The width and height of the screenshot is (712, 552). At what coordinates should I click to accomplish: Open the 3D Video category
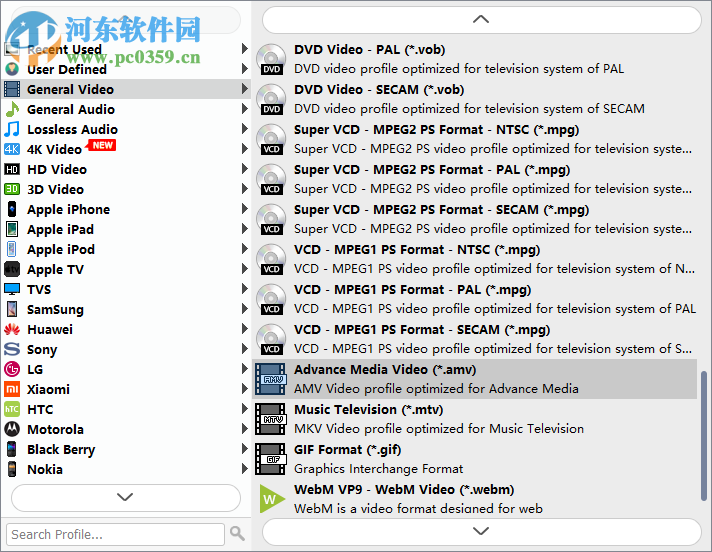pos(127,189)
